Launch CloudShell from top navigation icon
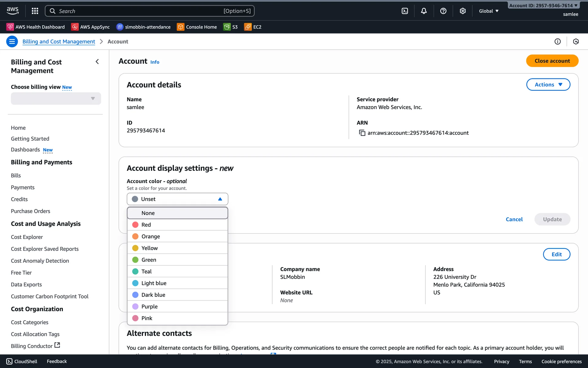The width and height of the screenshot is (588, 368). click(x=405, y=11)
